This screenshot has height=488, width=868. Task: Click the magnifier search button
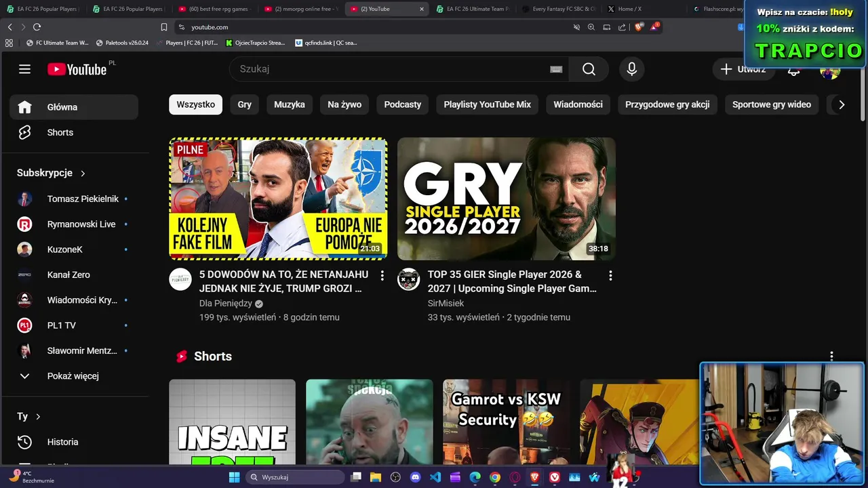point(589,69)
